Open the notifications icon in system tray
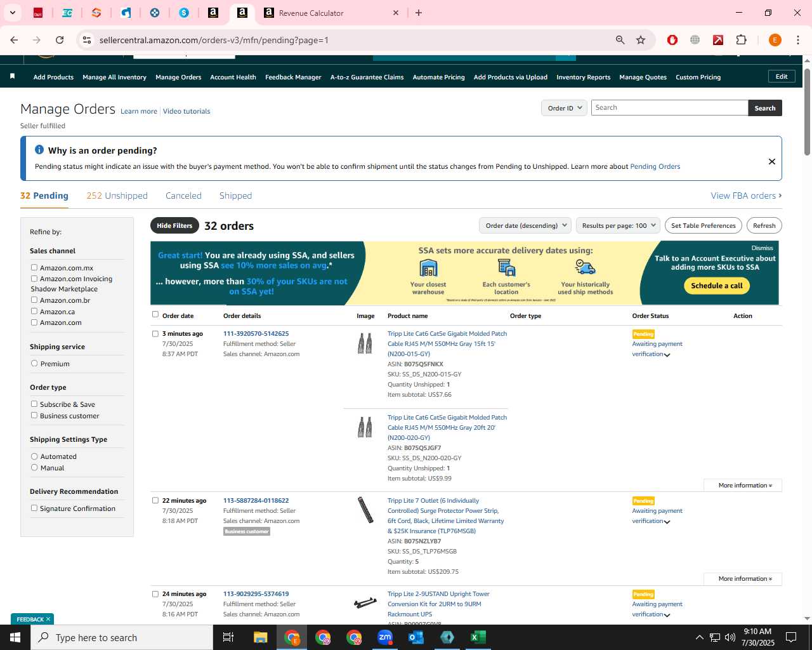Viewport: 812px width, 650px height. point(791,637)
